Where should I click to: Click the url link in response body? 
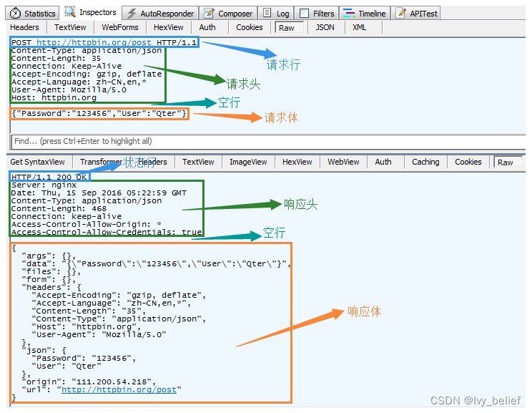point(119,389)
